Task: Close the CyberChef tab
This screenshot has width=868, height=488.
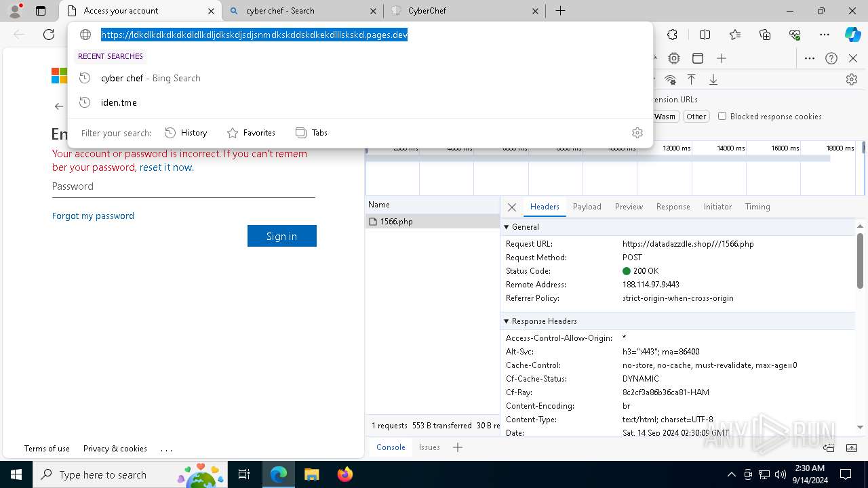Action: click(535, 11)
